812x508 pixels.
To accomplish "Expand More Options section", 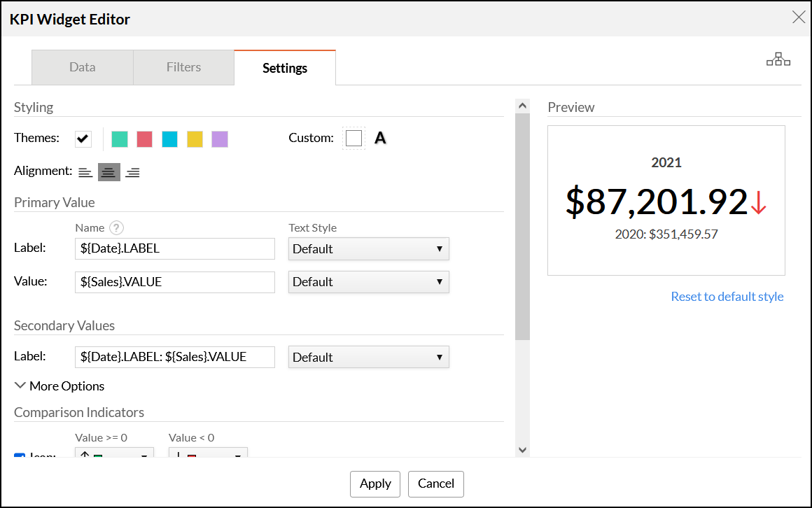I will coord(59,386).
